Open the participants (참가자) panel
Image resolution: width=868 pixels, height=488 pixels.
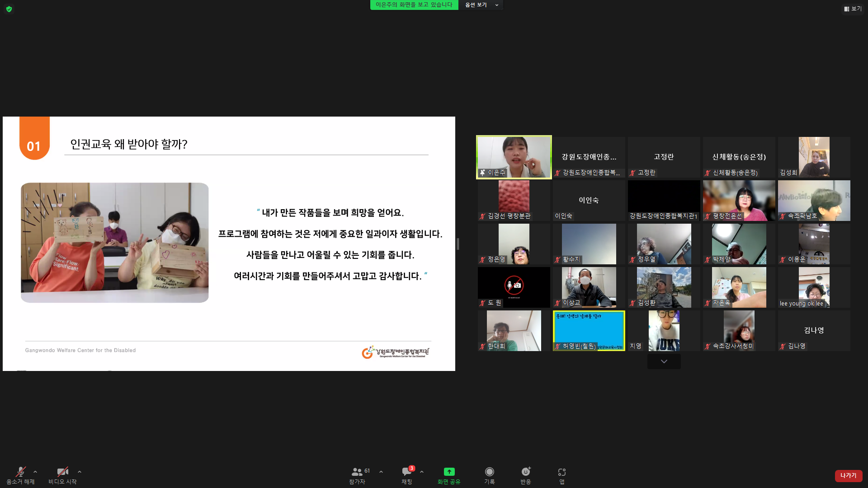pos(357,475)
